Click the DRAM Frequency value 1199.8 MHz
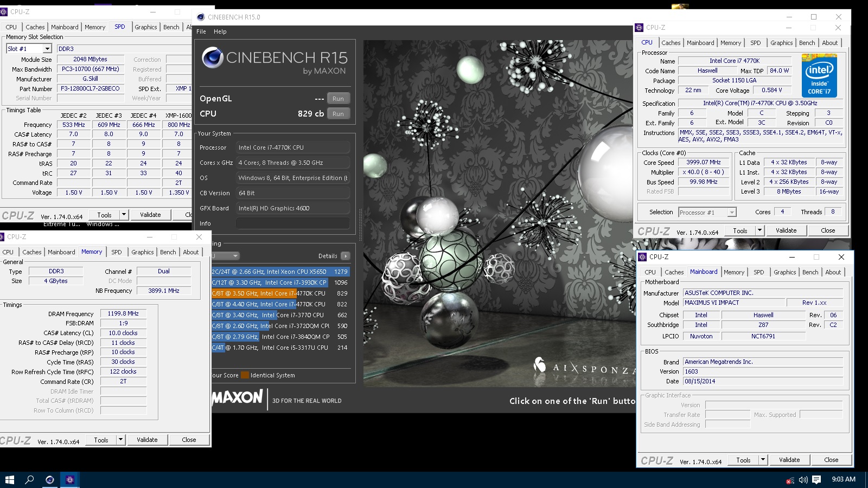Image resolution: width=868 pixels, height=488 pixels. [x=123, y=313]
